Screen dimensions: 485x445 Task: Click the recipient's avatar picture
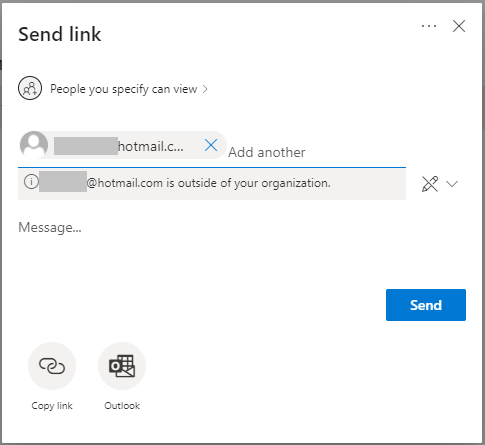(x=34, y=145)
